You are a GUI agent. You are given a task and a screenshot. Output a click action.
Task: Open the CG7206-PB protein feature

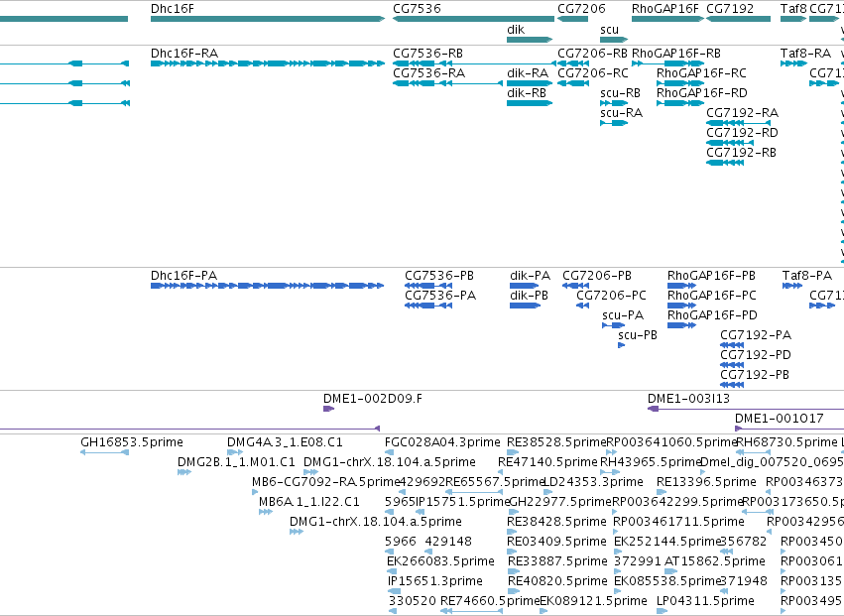click(576, 286)
